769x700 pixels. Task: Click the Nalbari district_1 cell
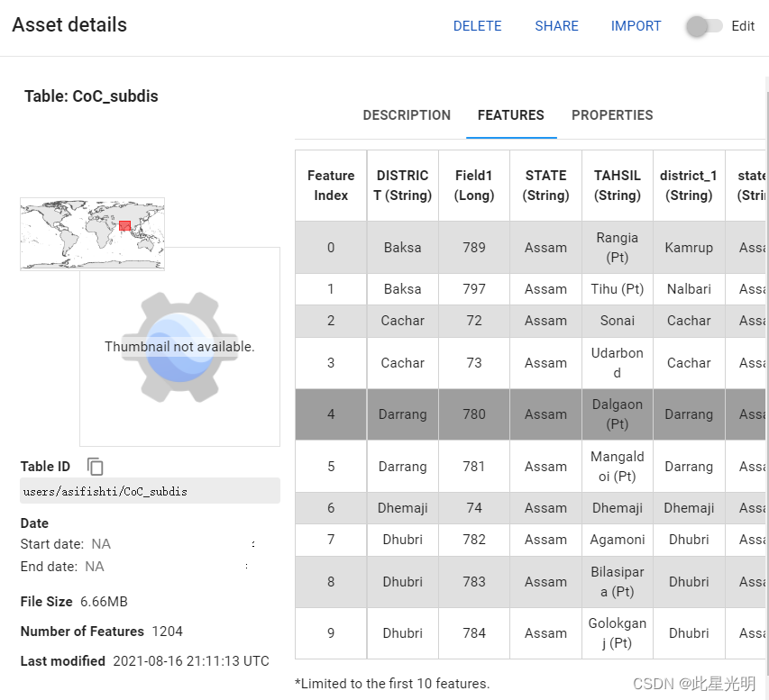pos(689,289)
